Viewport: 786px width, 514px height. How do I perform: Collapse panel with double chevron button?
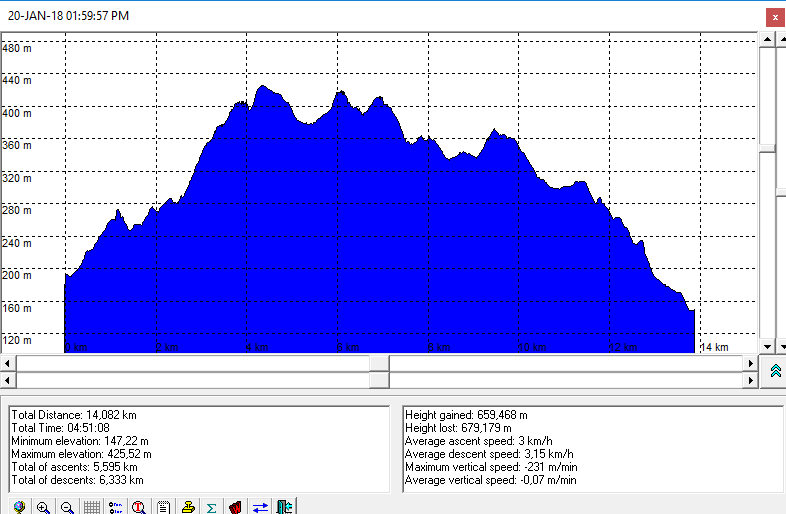(x=775, y=371)
